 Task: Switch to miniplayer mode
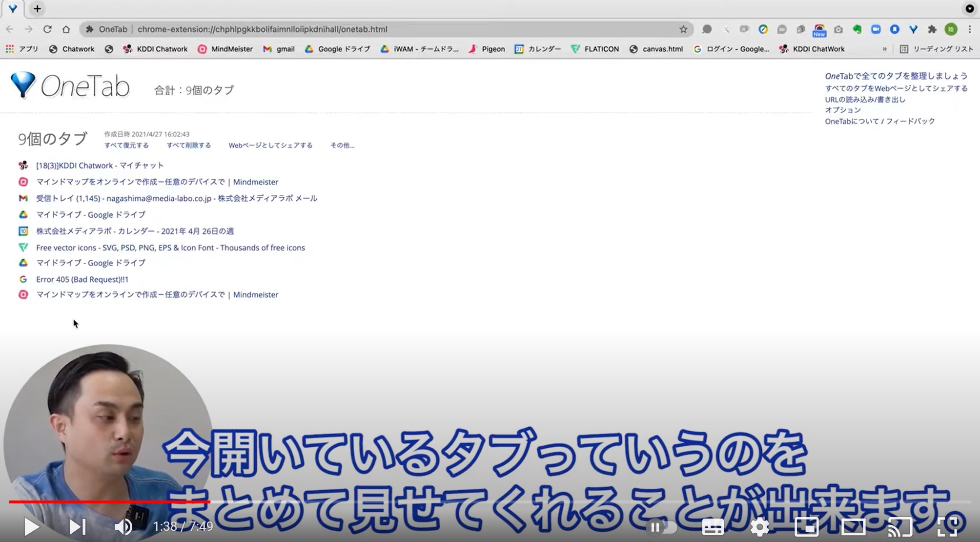tap(806, 527)
